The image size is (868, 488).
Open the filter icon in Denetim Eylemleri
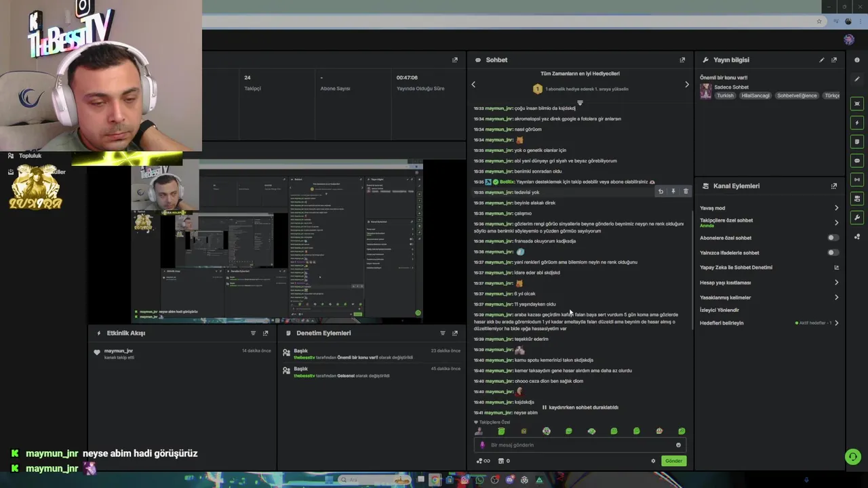[x=443, y=333]
